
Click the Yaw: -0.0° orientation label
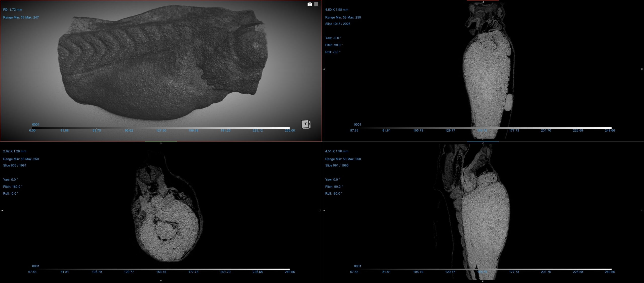point(333,38)
